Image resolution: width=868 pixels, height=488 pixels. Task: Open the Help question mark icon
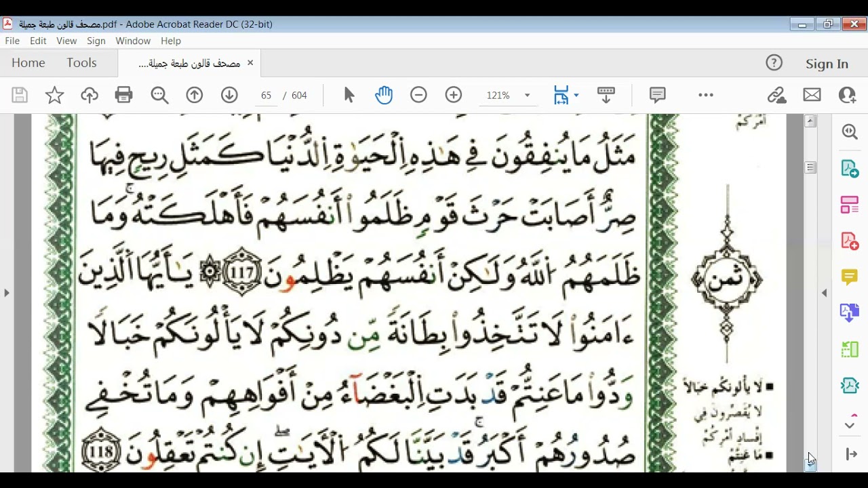coord(774,63)
